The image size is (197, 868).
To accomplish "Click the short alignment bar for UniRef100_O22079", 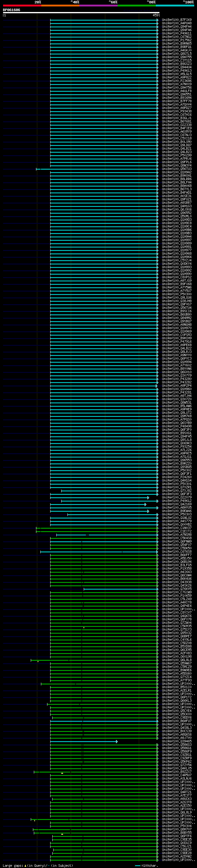I will [x=100, y=497].
